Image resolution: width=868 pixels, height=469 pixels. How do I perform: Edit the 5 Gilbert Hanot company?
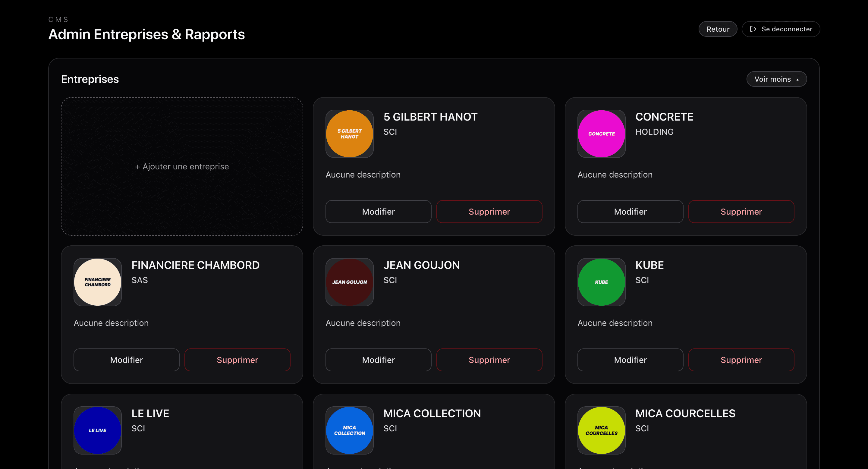click(x=378, y=212)
